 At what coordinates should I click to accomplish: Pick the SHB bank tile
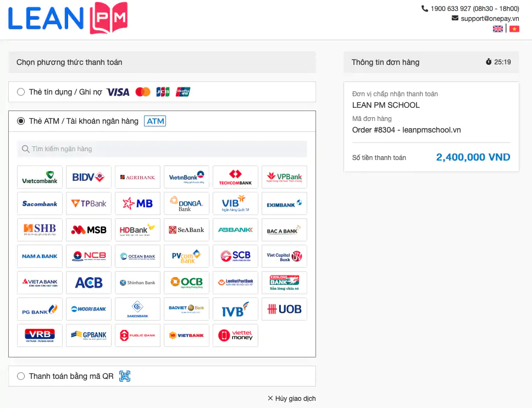click(40, 230)
